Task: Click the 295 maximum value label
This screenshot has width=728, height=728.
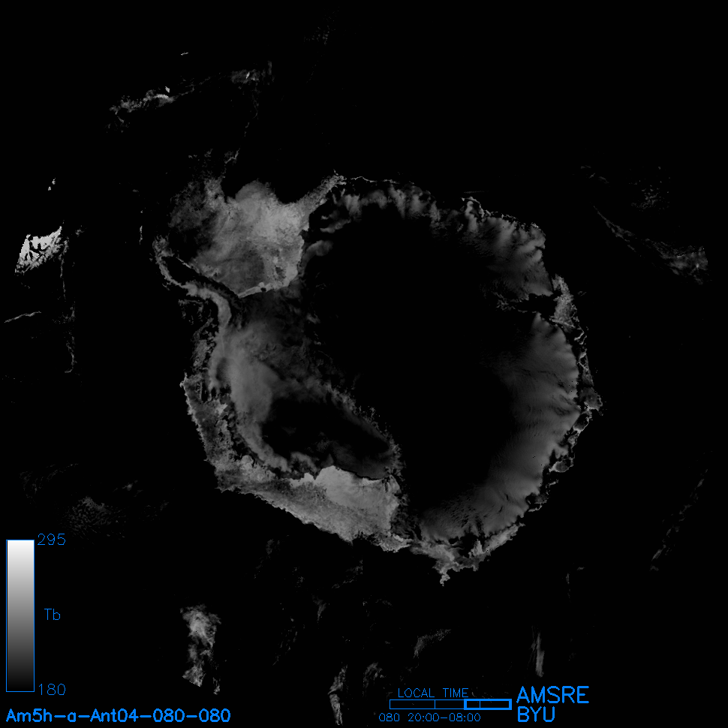Action: coord(51,540)
